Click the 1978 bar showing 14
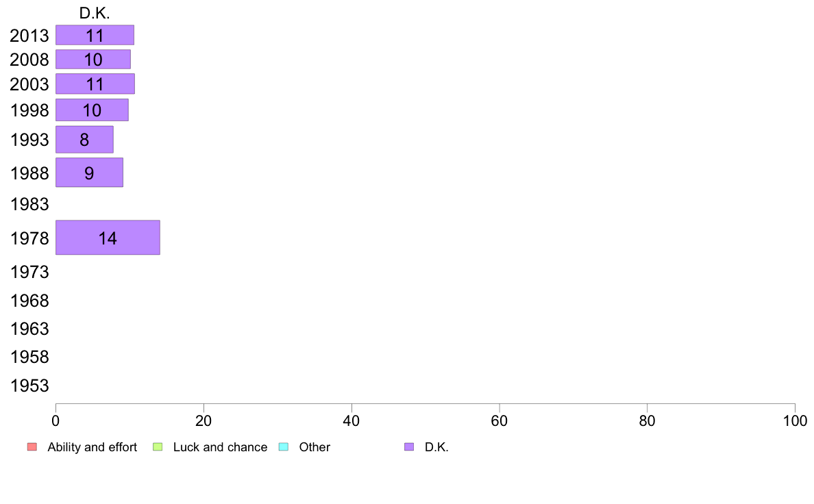Screen dimensions: 814x504 [x=108, y=238]
